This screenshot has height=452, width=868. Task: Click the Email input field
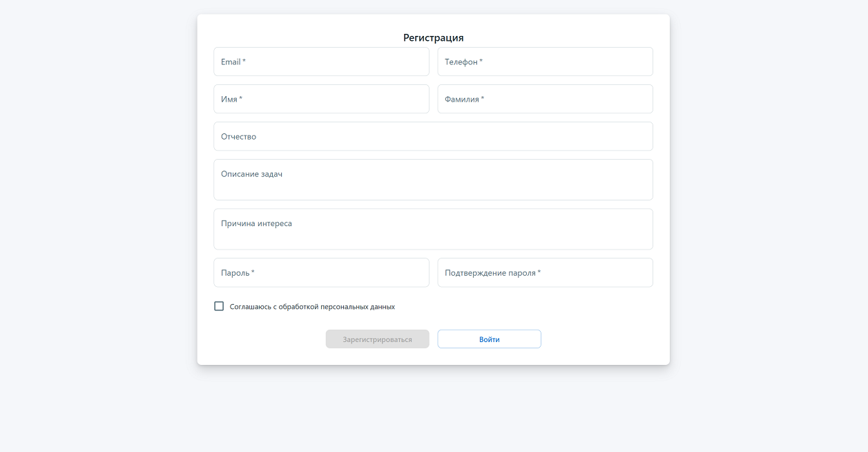pos(321,62)
